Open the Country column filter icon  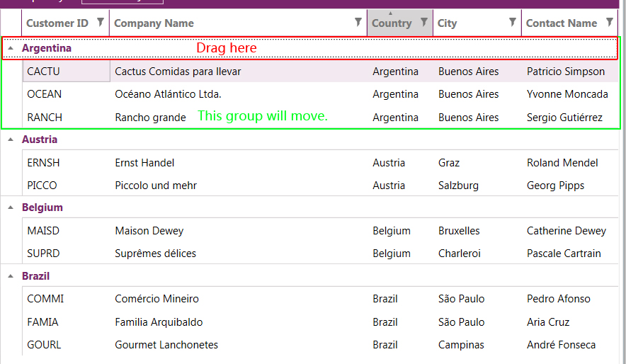point(424,22)
